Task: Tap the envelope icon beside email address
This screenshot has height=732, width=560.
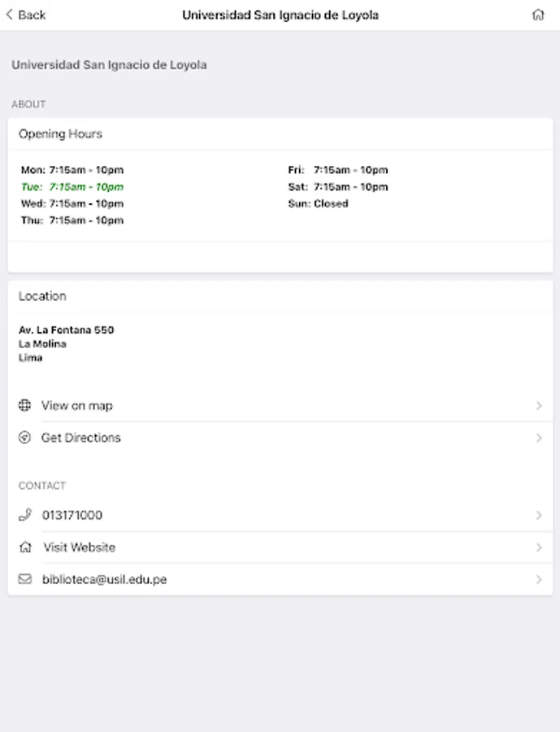Action: point(24,579)
